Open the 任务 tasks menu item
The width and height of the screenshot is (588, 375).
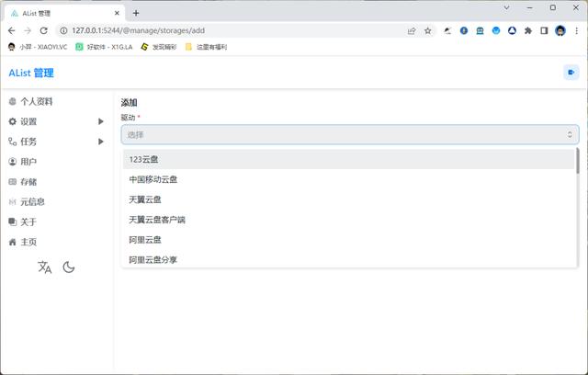point(22,142)
